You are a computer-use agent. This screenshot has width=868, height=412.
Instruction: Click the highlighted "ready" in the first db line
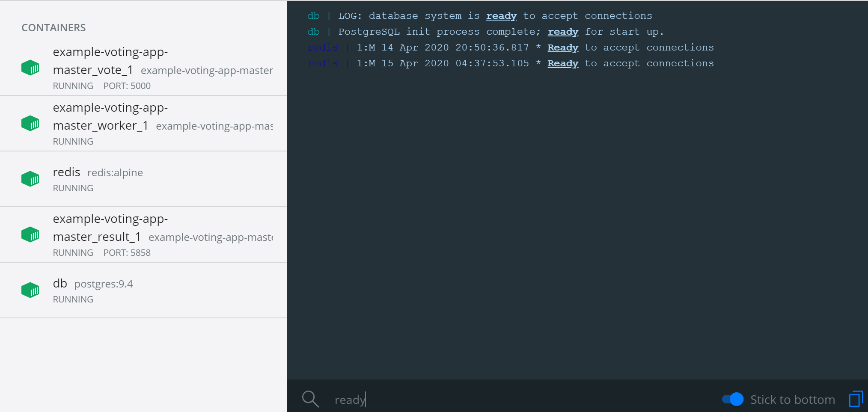coord(501,15)
